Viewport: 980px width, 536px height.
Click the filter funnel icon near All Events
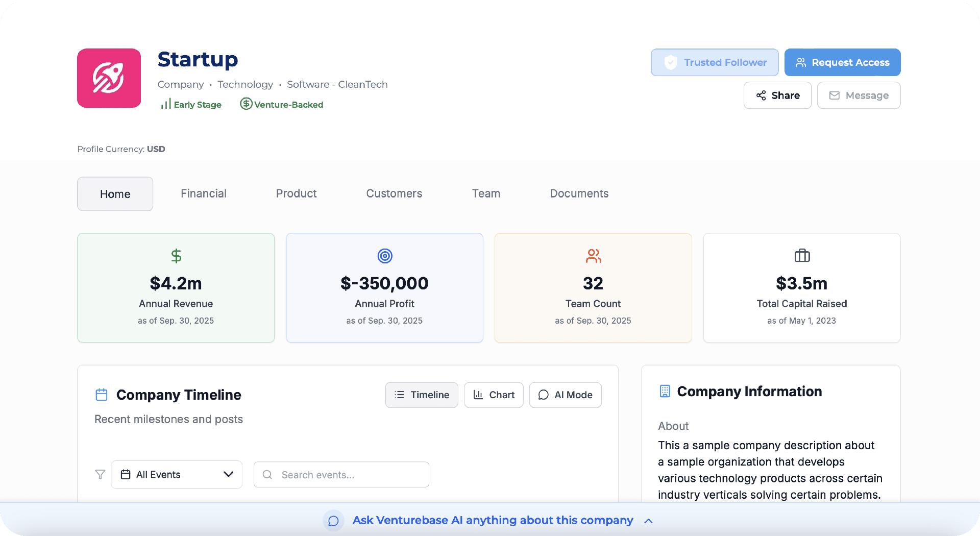pyautogui.click(x=100, y=474)
